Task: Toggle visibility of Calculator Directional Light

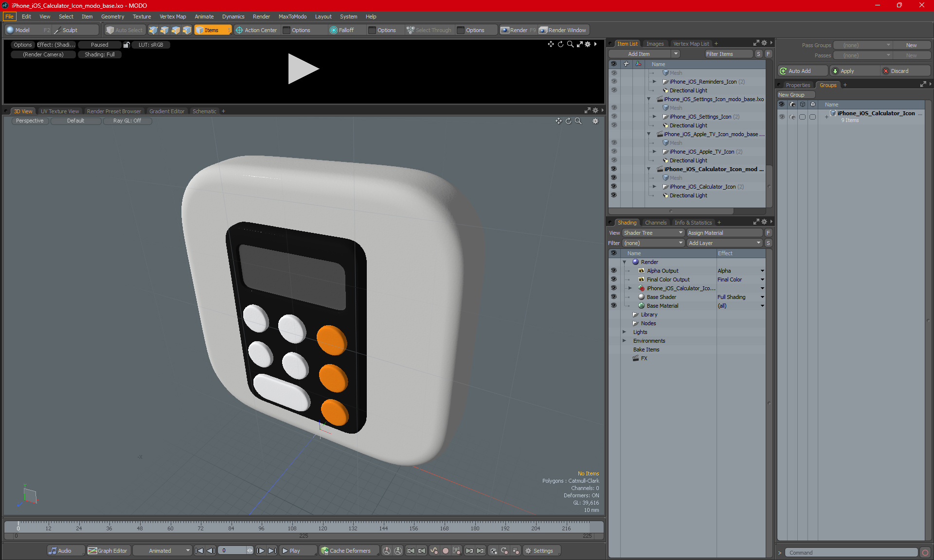Action: click(614, 195)
